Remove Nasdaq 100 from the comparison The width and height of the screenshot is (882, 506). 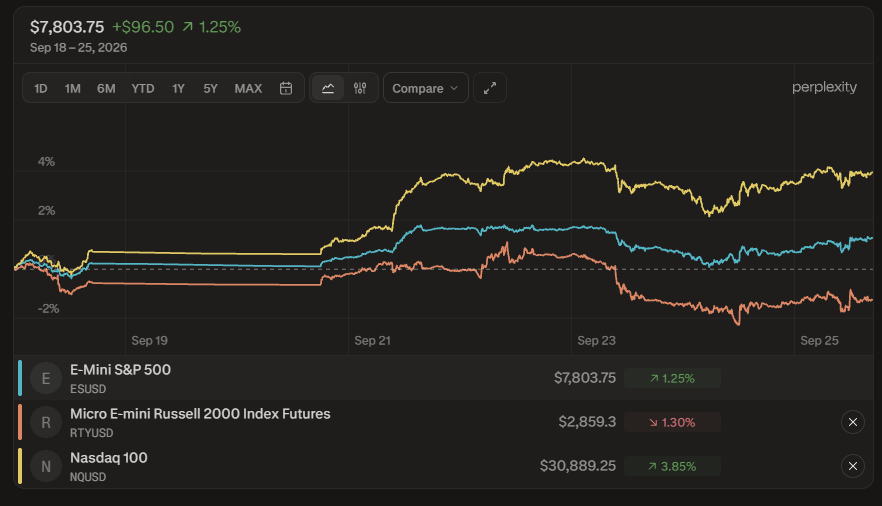click(x=853, y=466)
